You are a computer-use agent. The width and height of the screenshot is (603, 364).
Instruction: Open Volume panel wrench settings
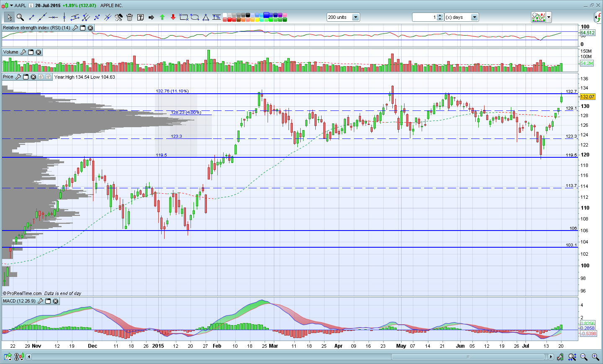[23, 52]
